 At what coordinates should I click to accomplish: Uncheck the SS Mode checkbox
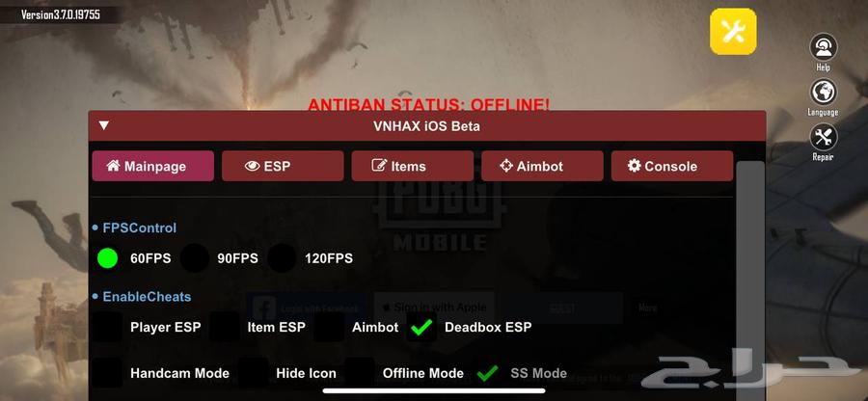488,373
